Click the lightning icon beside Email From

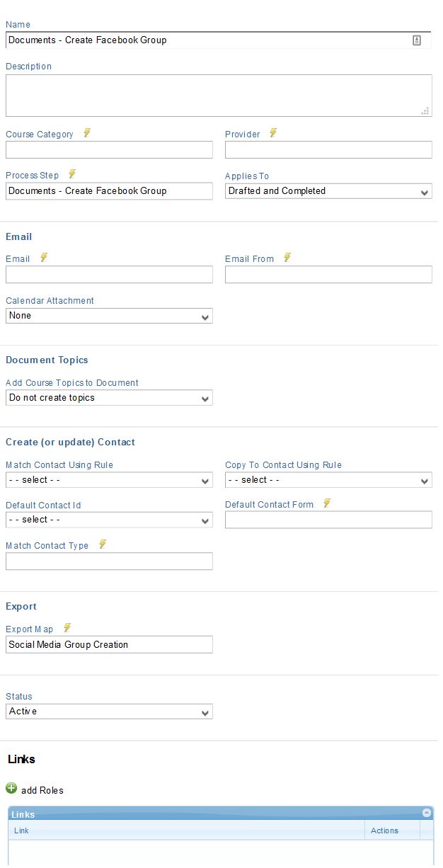click(x=287, y=258)
